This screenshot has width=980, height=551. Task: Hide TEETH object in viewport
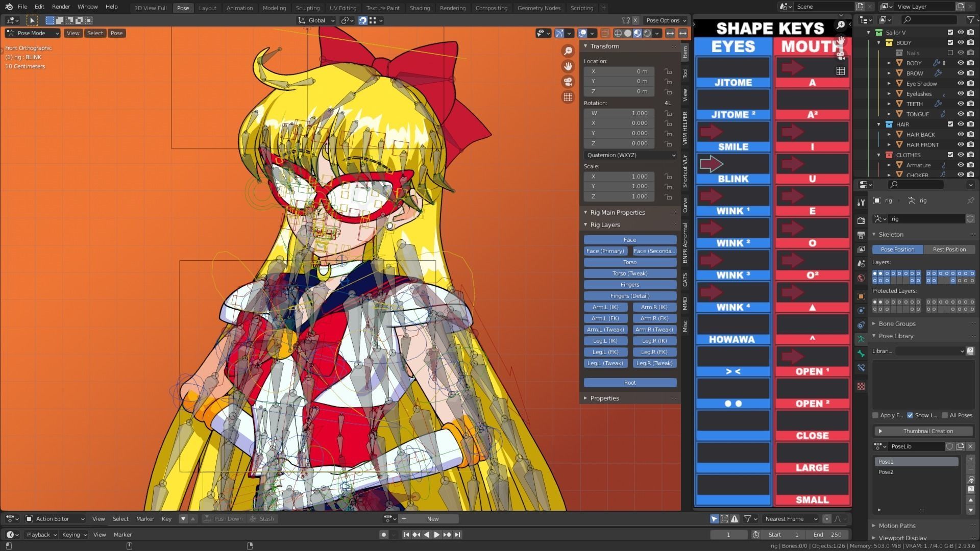click(x=960, y=104)
